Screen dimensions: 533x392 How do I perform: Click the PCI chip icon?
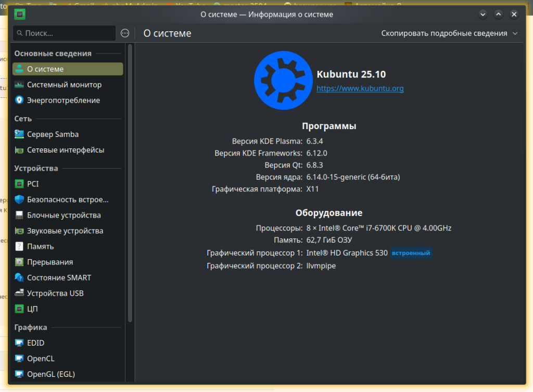pyautogui.click(x=19, y=184)
